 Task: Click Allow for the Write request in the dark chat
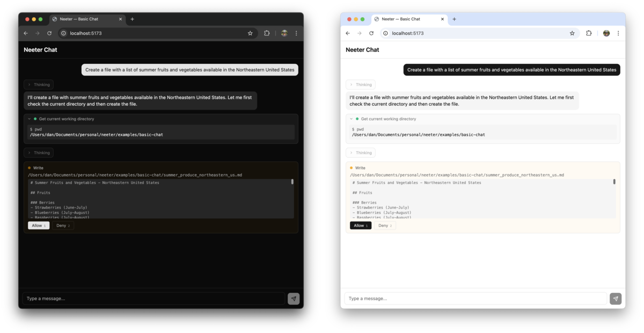point(39,226)
